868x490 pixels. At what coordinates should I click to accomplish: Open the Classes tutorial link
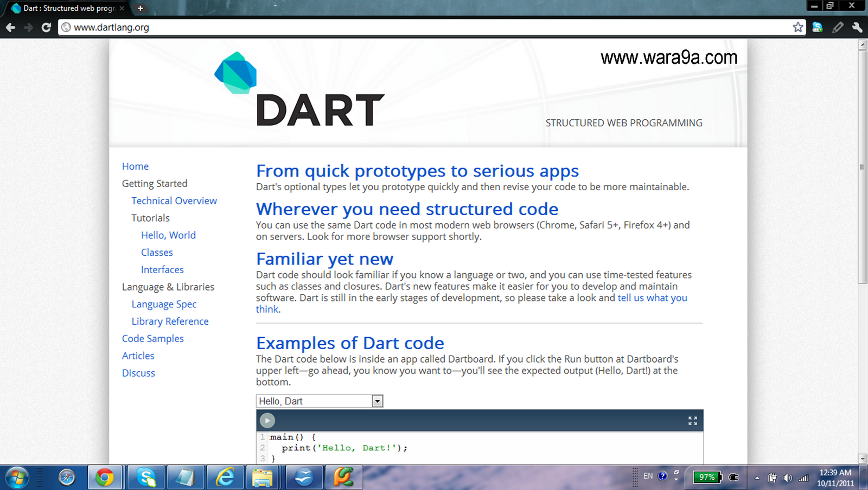tap(157, 253)
